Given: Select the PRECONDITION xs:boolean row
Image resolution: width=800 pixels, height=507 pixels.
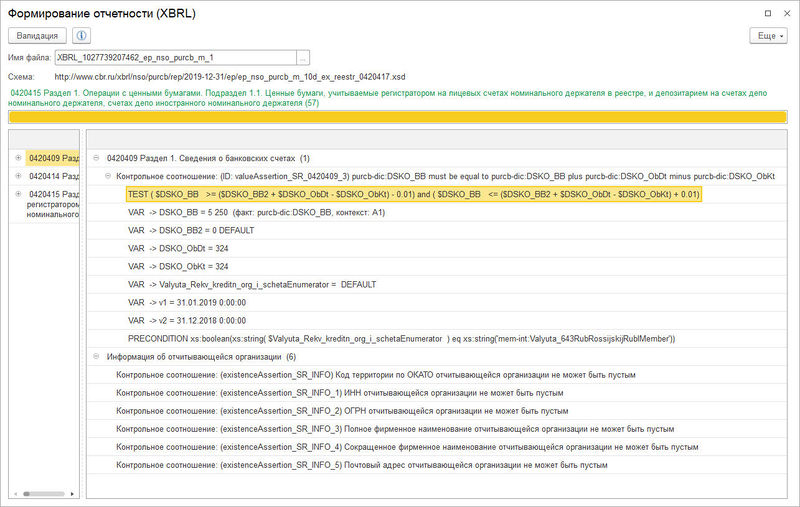Looking at the screenshot, I should (400, 338).
